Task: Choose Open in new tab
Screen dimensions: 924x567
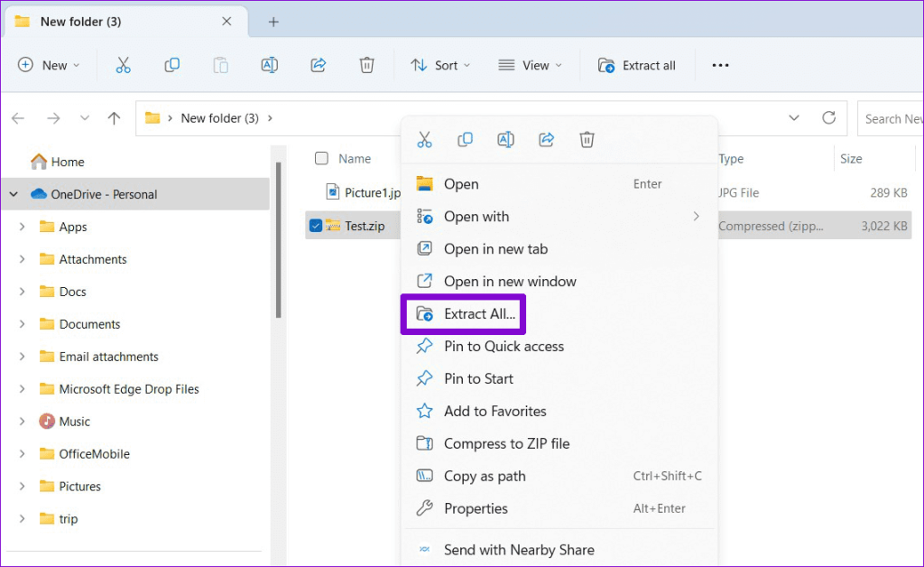Action: pos(559,248)
